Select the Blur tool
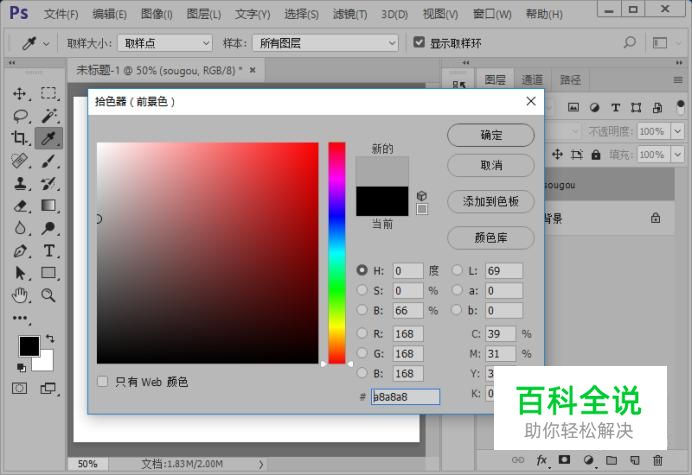Viewport: 692px width, 475px height. (x=20, y=228)
